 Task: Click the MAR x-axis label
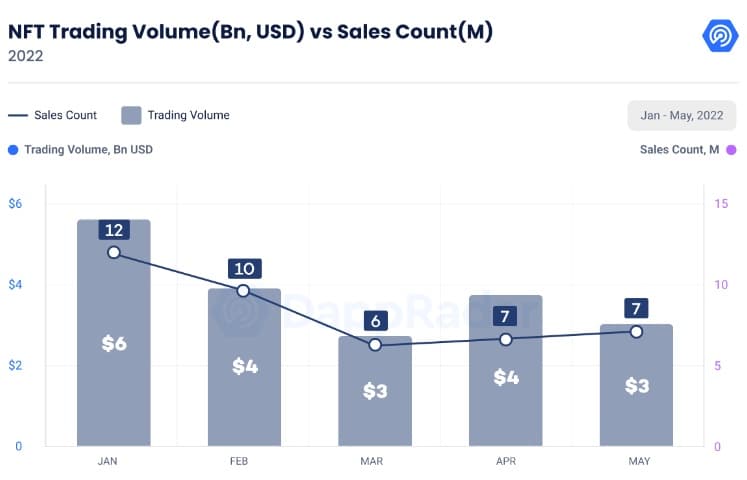[372, 461]
